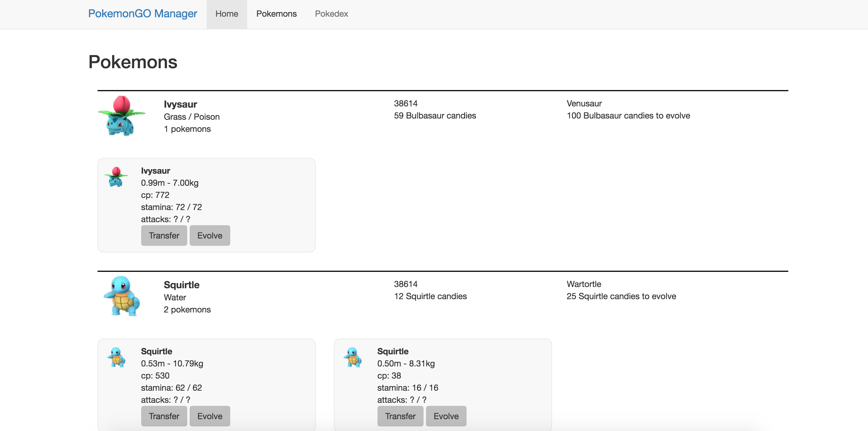Transfer the 10.79kg Squirtle
This screenshot has height=431, width=868.
164,416
